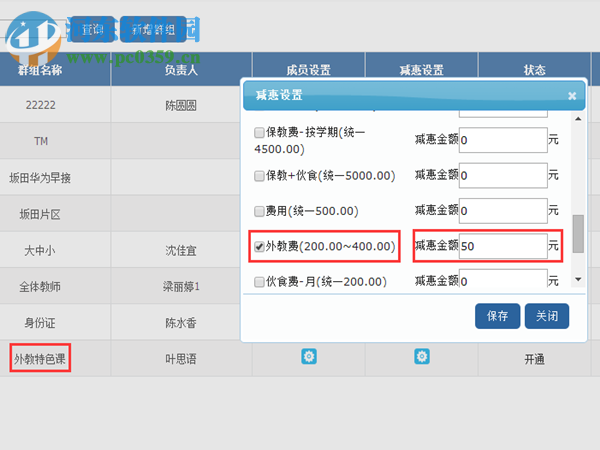The width and height of the screenshot is (600, 450).
Task: Click the 关闭 button
Action: pos(547,316)
